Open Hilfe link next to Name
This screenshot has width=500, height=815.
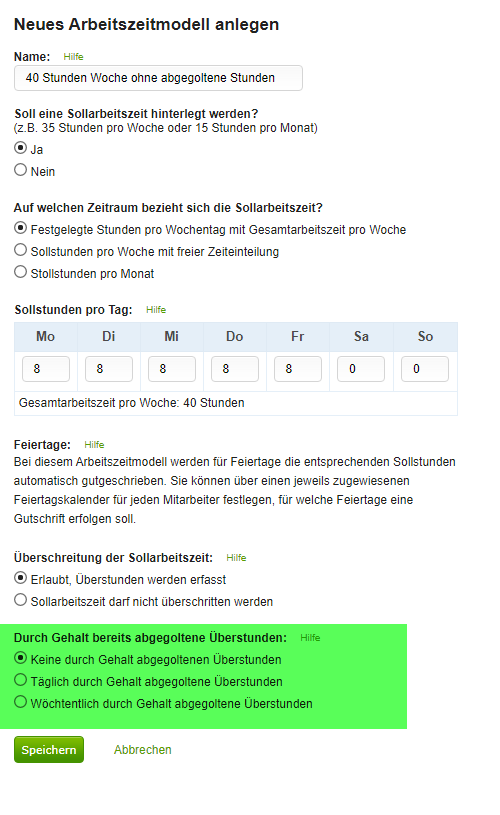[73, 57]
